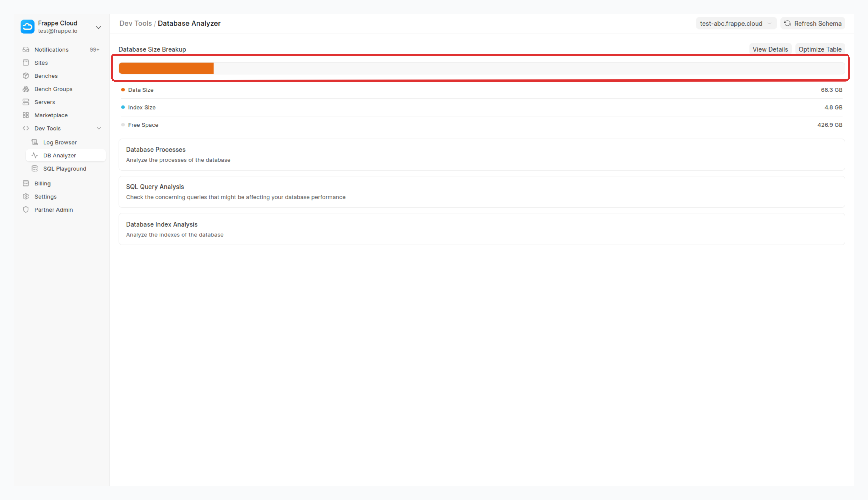
Task: Click the Database Size Breakup heading
Action: click(x=152, y=49)
